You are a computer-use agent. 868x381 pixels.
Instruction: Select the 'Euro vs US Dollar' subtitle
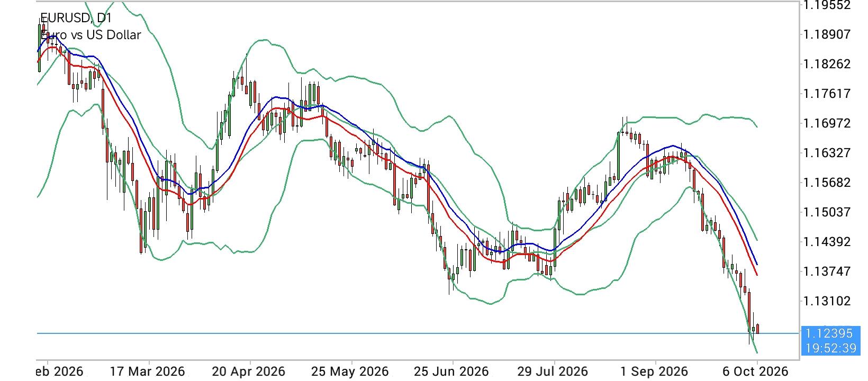91,35
